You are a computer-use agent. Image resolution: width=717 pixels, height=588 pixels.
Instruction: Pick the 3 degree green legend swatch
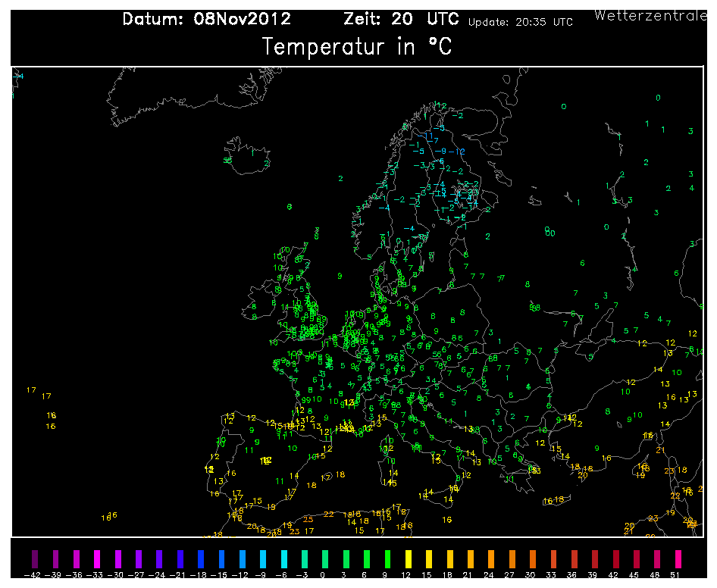pyautogui.click(x=346, y=559)
